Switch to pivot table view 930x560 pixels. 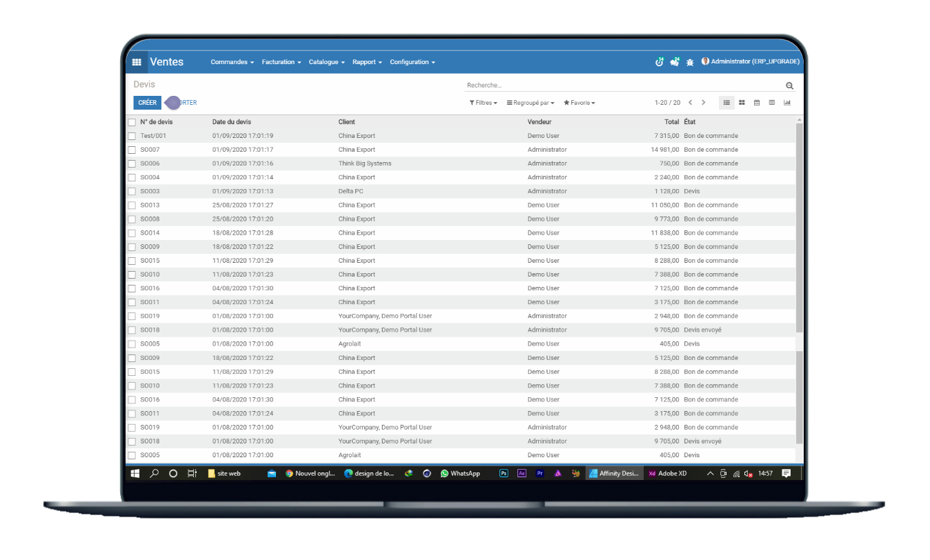pyautogui.click(x=772, y=103)
